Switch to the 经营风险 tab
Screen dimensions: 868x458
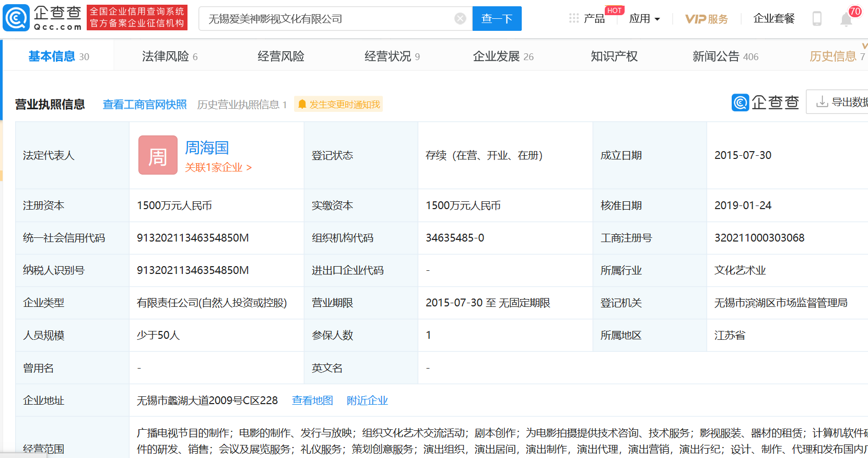coord(281,56)
